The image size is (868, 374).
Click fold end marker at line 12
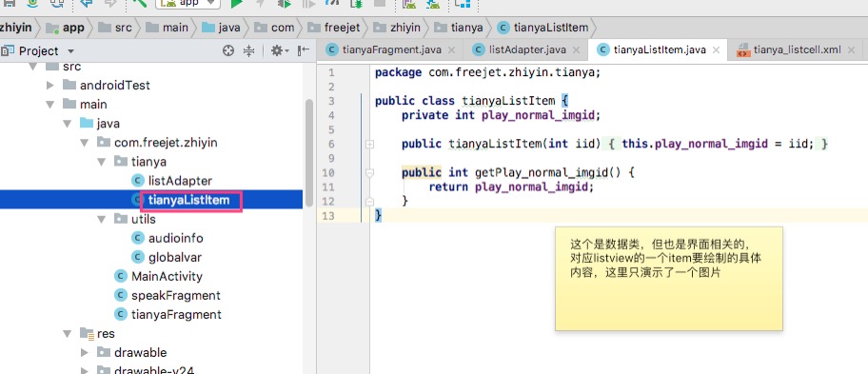tap(370, 202)
